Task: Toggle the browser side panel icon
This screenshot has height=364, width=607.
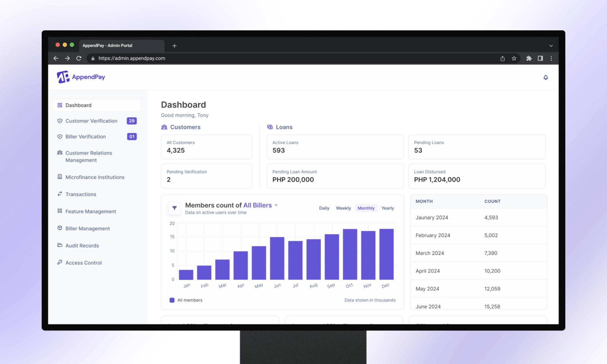Action: [540, 58]
